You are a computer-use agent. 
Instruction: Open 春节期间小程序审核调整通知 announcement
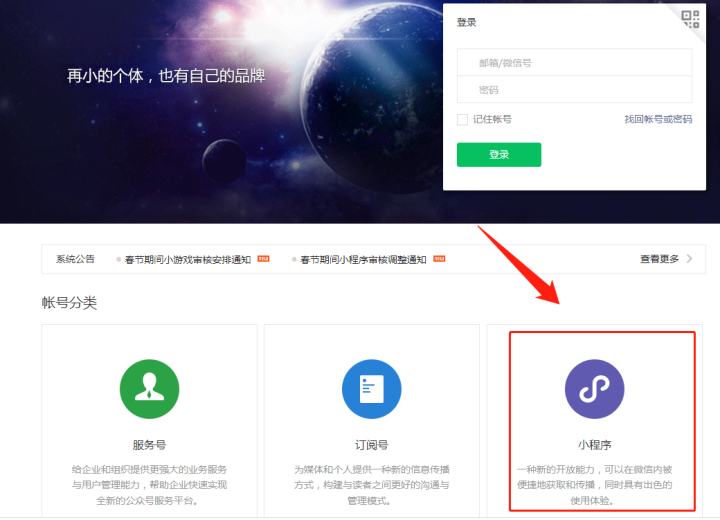[363, 260]
